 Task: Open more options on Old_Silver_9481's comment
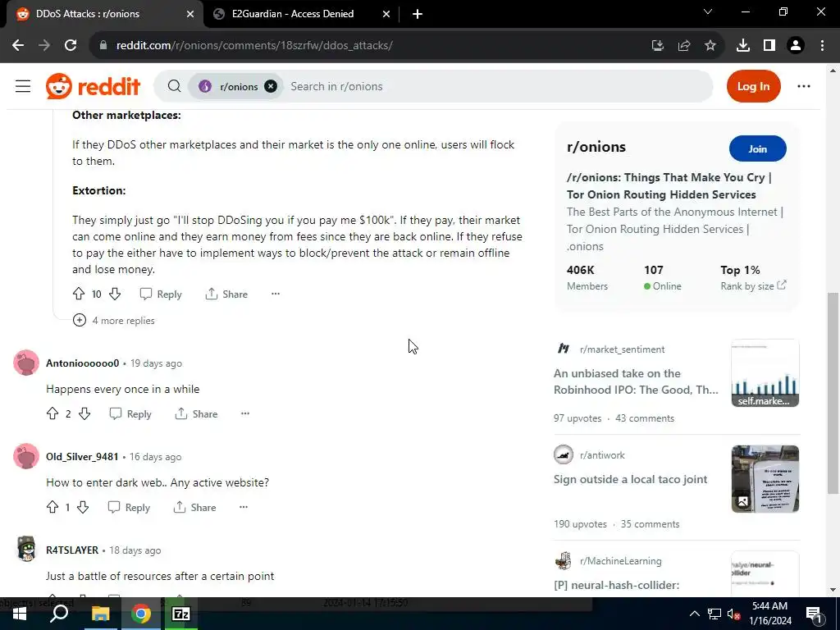tap(243, 507)
